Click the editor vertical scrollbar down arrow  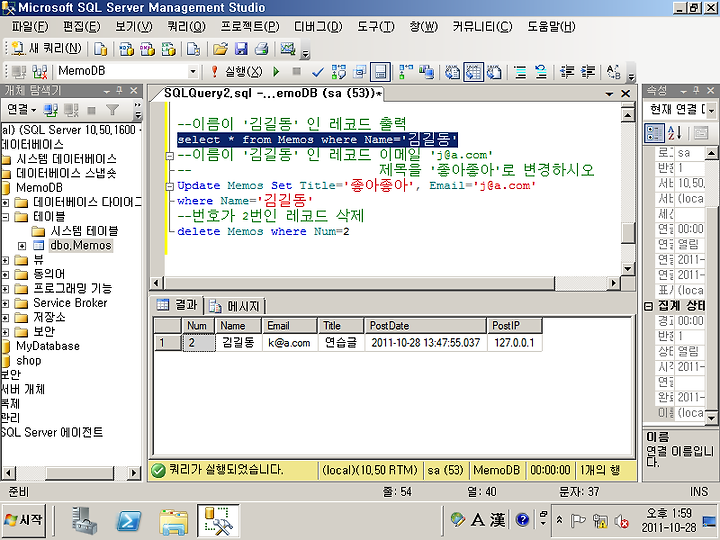point(628,269)
